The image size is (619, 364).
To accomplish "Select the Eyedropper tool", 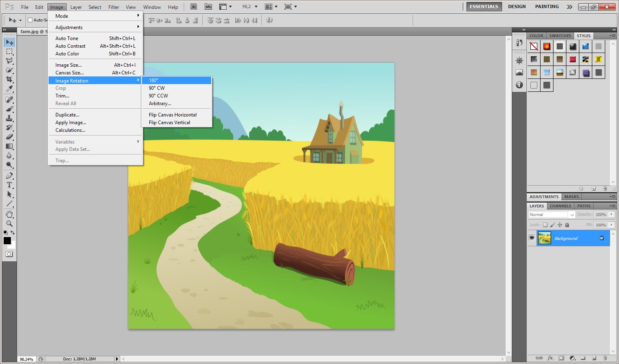I will [9, 89].
